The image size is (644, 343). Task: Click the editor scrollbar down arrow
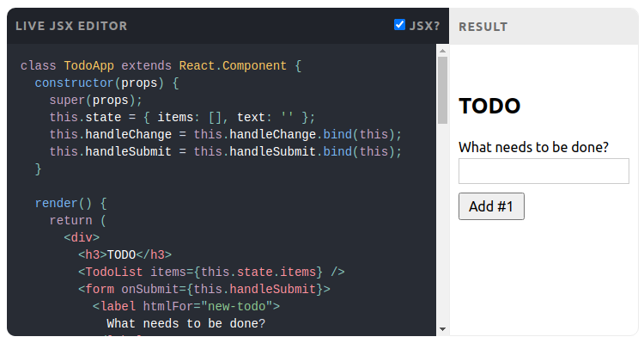point(442,329)
